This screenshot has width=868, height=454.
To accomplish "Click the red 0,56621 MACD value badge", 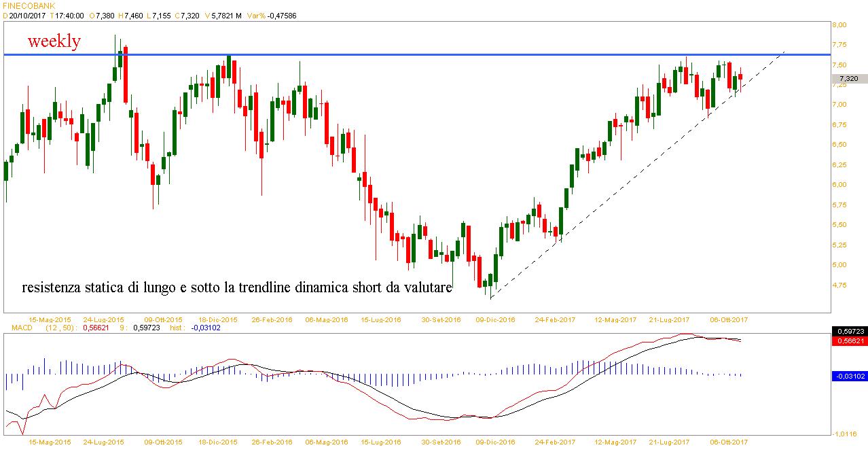I will coord(849,340).
